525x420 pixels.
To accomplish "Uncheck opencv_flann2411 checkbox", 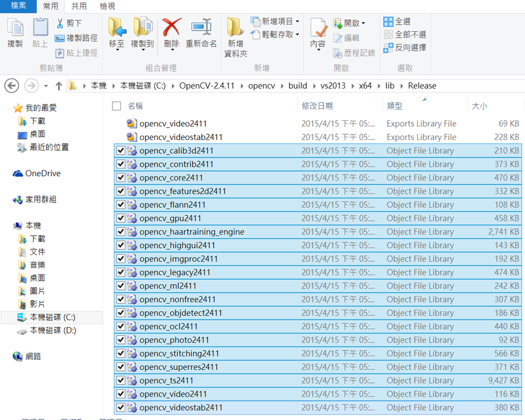I will pyautogui.click(x=121, y=205).
